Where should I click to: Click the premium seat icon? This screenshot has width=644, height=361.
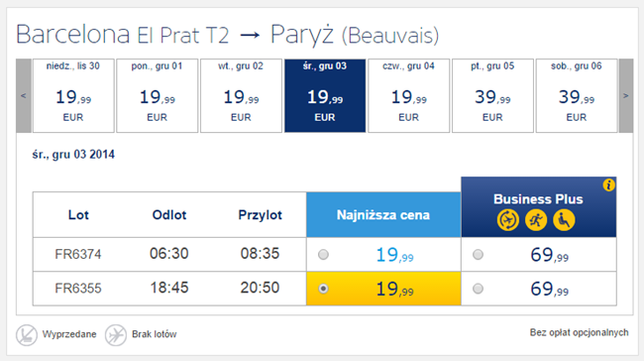[x=564, y=220]
